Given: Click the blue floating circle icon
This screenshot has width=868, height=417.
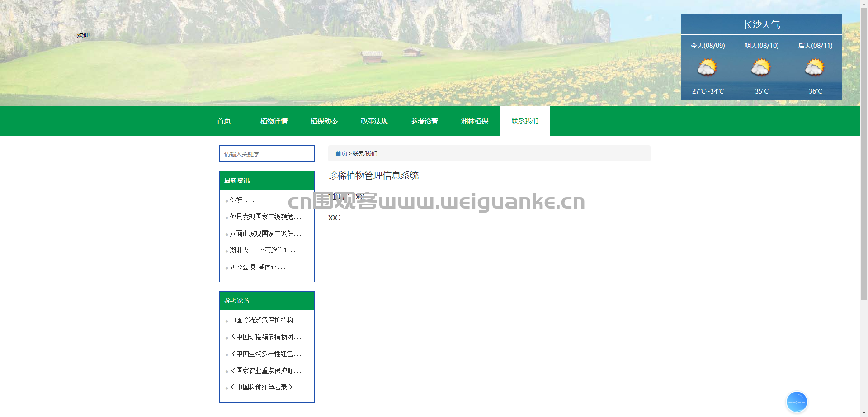Looking at the screenshot, I should pos(797,402).
